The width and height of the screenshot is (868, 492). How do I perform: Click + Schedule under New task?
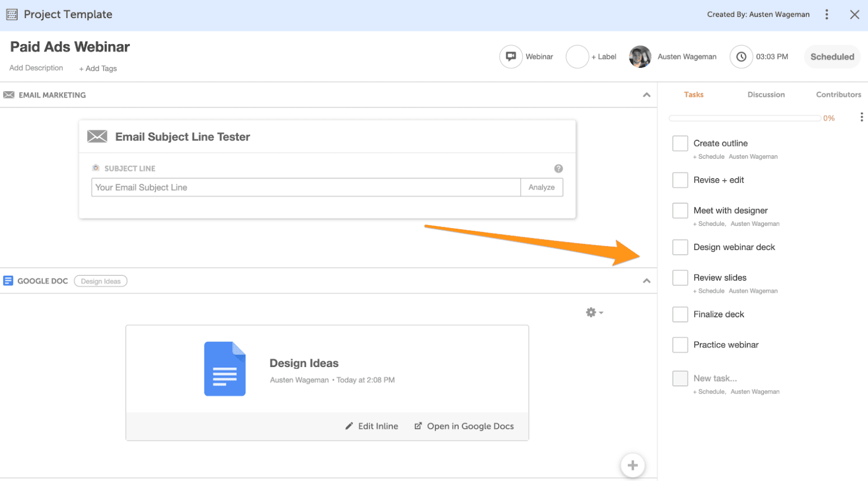pyautogui.click(x=710, y=392)
